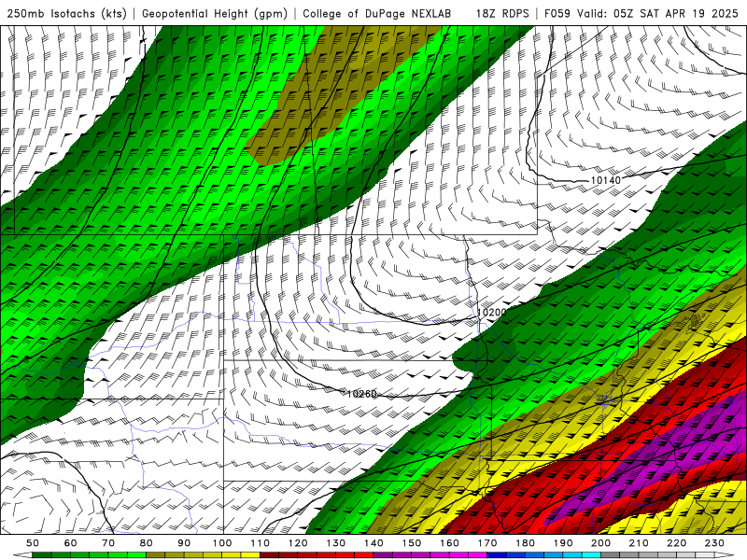
Task: Click the 100 knot legend value
Action: point(222,543)
